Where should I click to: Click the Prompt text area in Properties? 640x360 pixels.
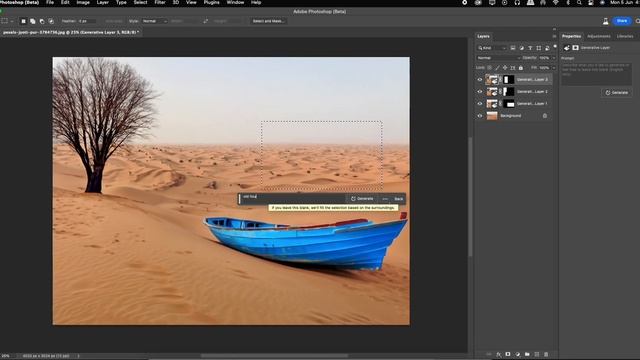pyautogui.click(x=596, y=73)
